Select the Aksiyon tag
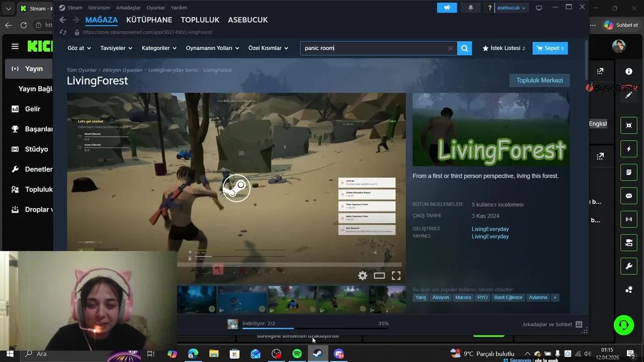Viewport: 644px width, 362px height. 441,298
